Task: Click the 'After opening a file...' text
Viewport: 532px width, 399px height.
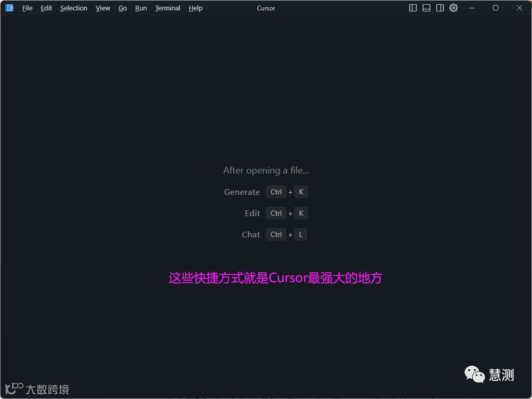Action: tap(266, 170)
